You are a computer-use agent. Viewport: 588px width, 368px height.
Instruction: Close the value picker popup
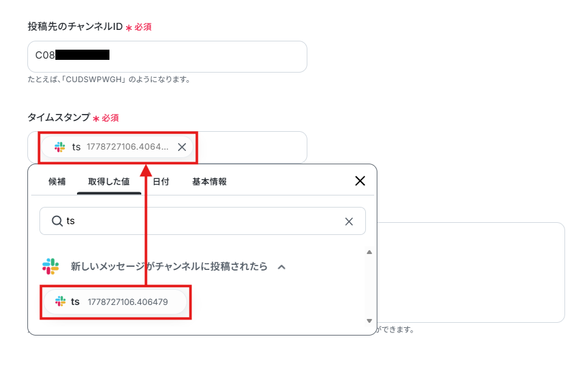tap(360, 181)
